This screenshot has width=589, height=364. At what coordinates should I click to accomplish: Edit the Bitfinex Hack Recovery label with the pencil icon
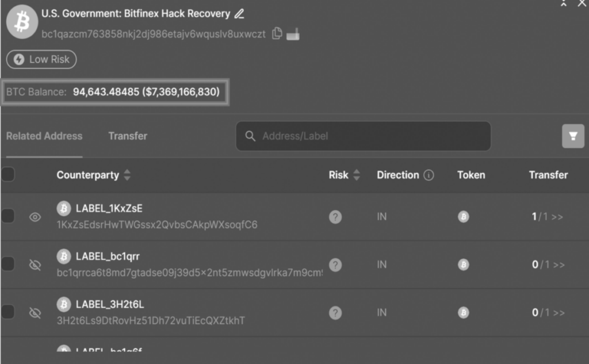tap(239, 14)
